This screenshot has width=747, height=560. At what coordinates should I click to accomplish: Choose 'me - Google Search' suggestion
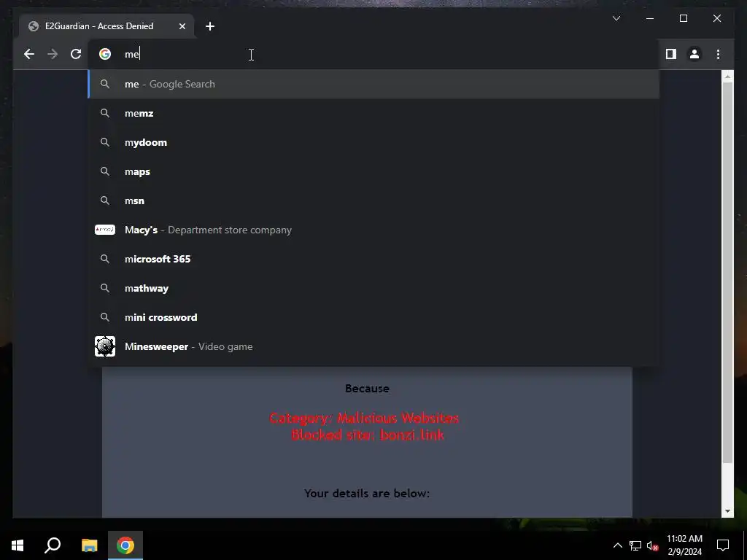pyautogui.click(x=374, y=85)
